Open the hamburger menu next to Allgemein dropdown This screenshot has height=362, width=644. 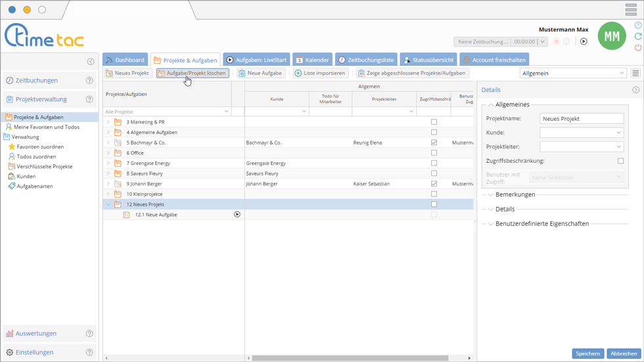tap(635, 74)
